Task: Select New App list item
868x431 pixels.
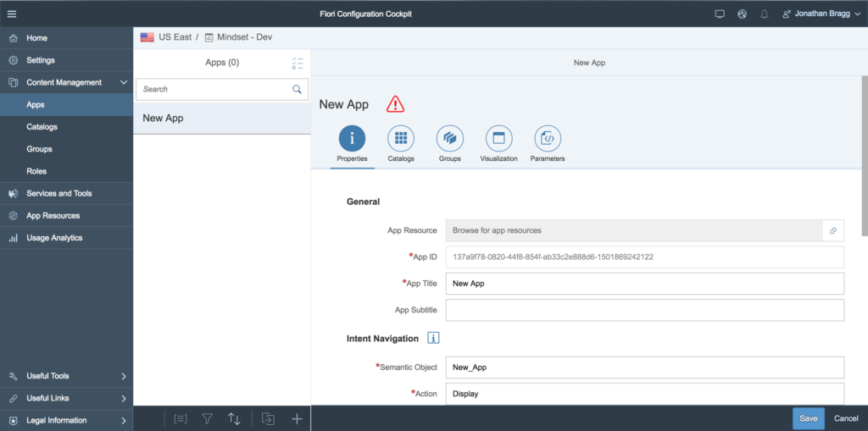Action: tap(222, 118)
